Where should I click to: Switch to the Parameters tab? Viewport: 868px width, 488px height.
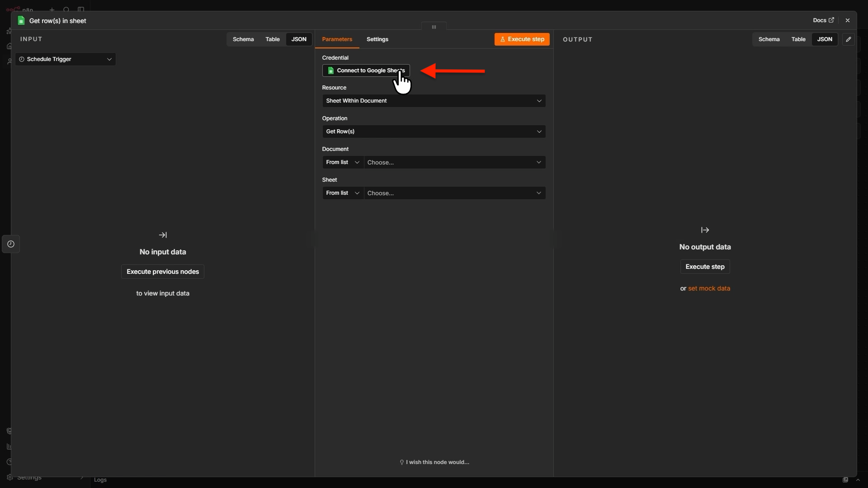click(337, 39)
